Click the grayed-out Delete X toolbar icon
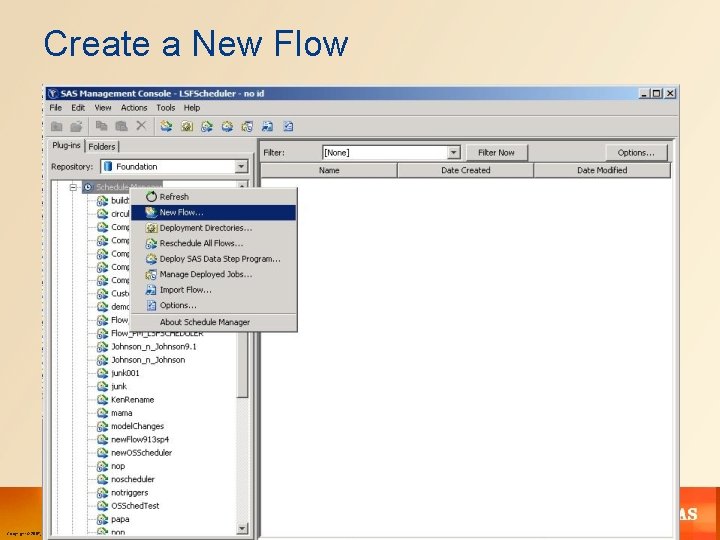The image size is (720, 540). 141,126
